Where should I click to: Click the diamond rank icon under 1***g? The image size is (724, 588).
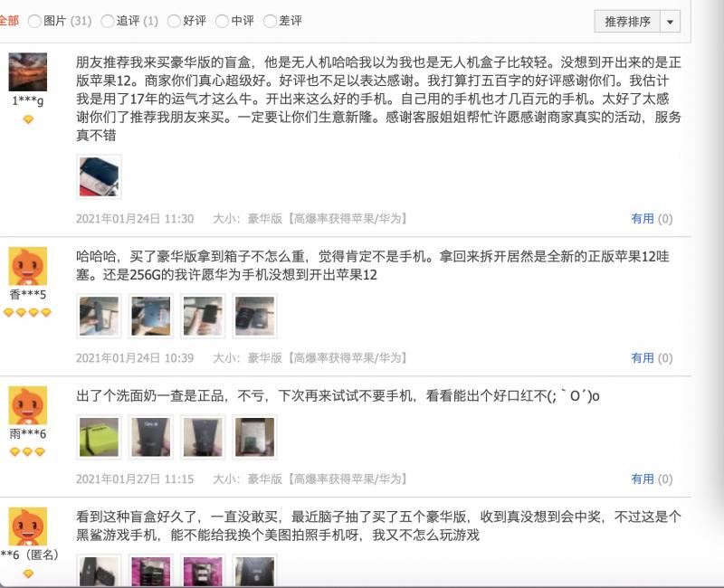click(28, 119)
